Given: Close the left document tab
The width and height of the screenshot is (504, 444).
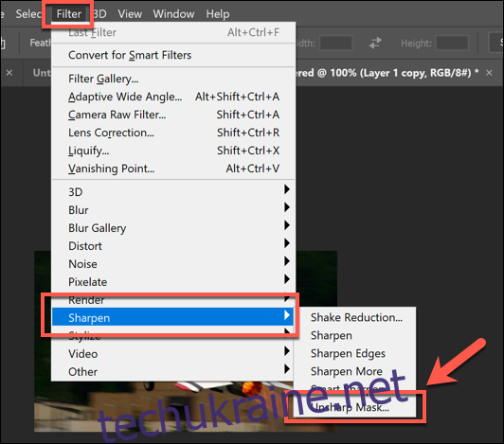Looking at the screenshot, I should [x=9, y=73].
